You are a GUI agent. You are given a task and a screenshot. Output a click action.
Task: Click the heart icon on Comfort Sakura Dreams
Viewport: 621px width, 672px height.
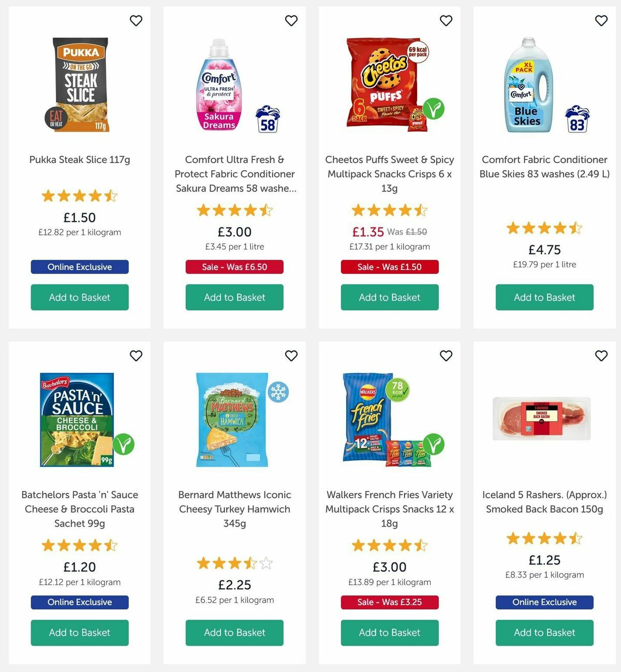coord(291,21)
